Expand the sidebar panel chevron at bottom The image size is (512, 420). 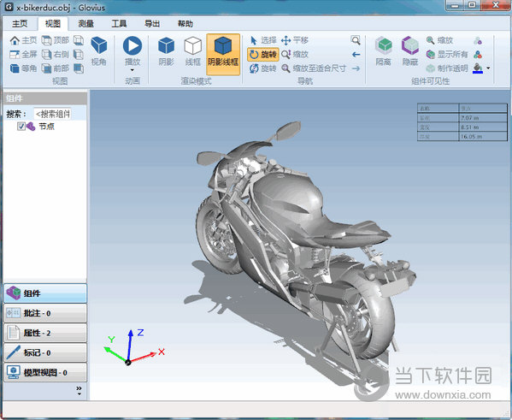(x=79, y=390)
